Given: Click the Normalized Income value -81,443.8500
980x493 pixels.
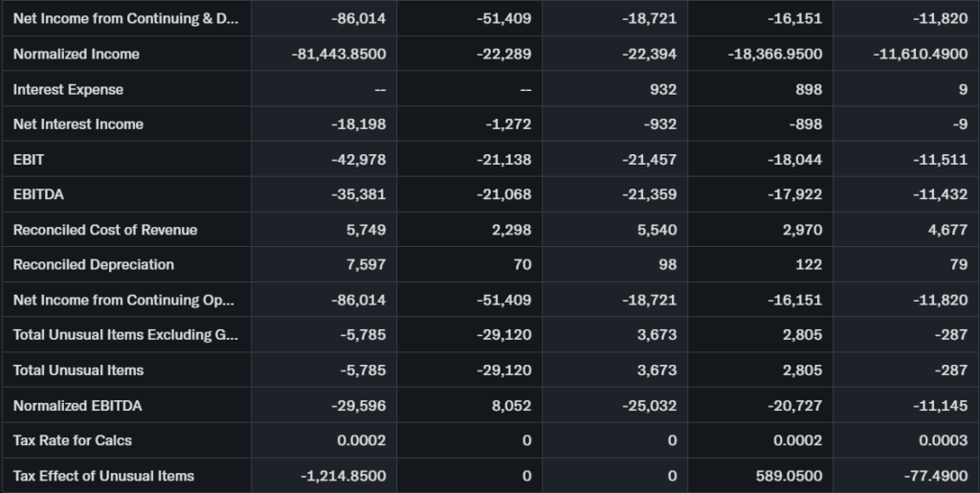Looking at the screenshot, I should 339,55.
